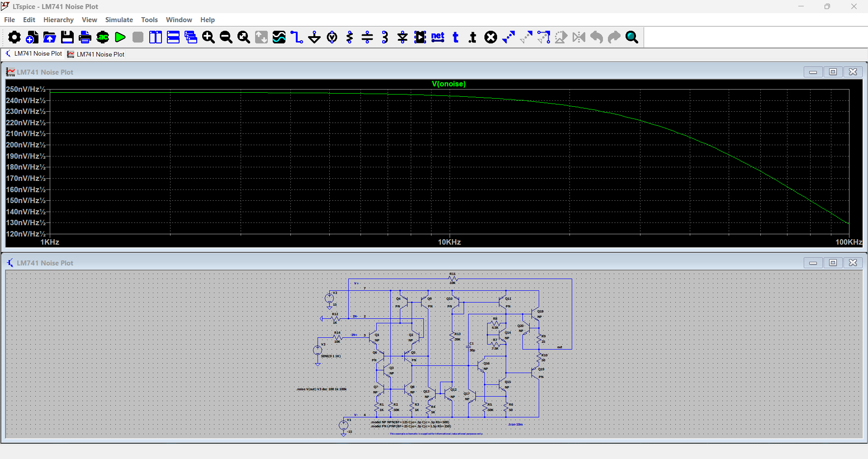This screenshot has width=868, height=459.
Task: Open the Hierarchy menu
Action: point(58,20)
